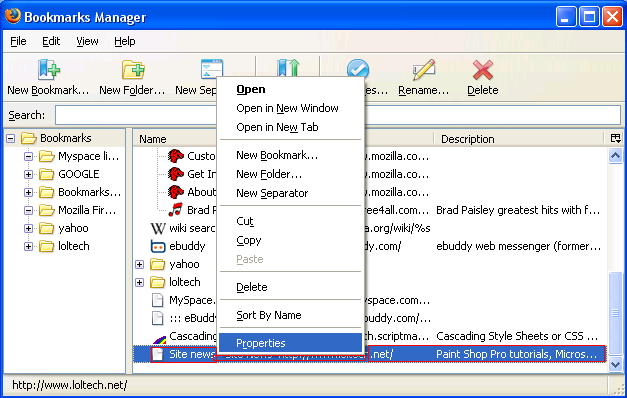Click the eBuddy ::: bookmark page icon
This screenshot has width=627, height=398.
(x=158, y=318)
